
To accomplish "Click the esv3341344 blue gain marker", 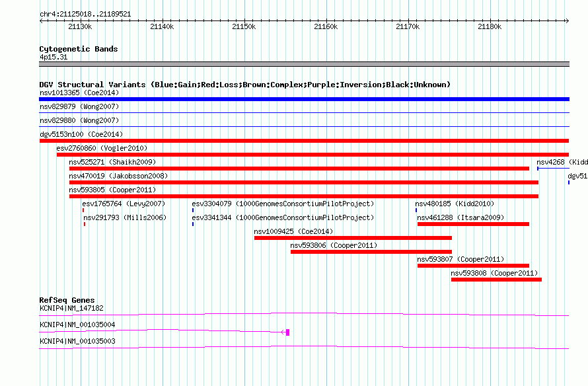I will tap(193, 224).
